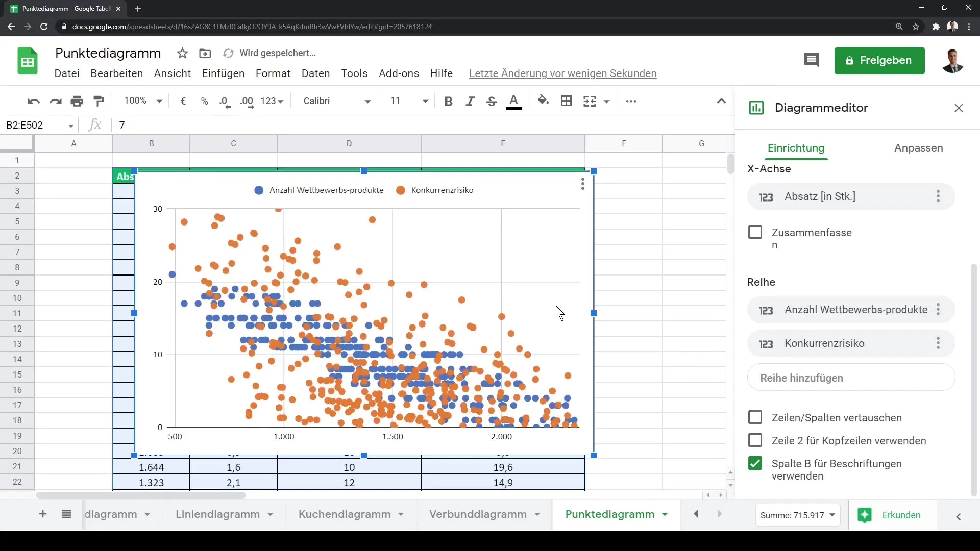The height and width of the screenshot is (551, 980).
Task: Select the paint format roller icon
Action: pyautogui.click(x=99, y=101)
